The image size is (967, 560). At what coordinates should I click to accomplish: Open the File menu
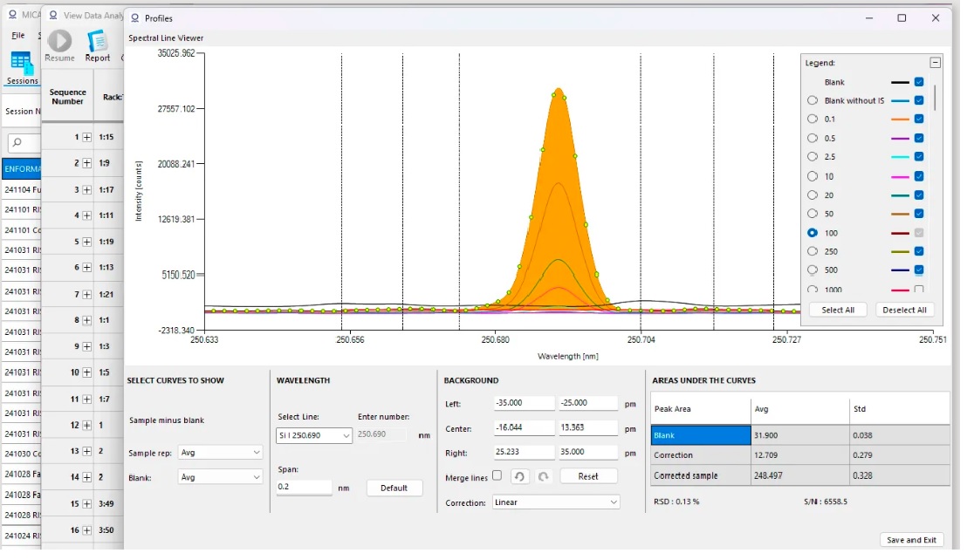point(17,35)
